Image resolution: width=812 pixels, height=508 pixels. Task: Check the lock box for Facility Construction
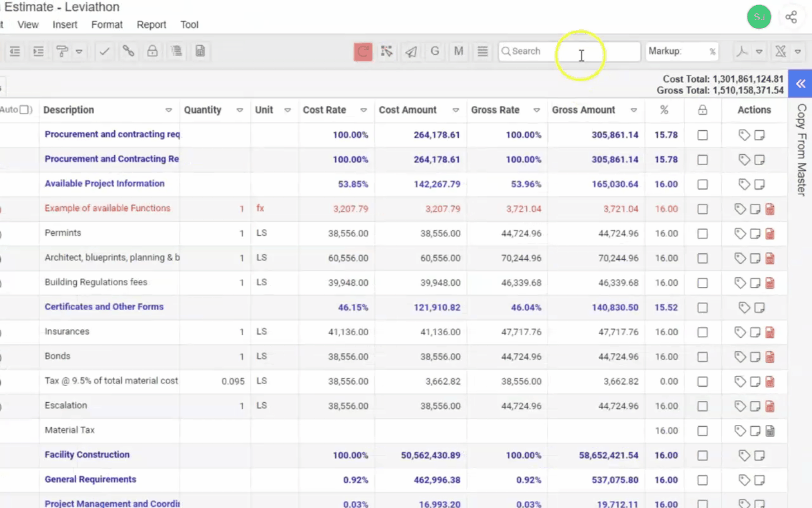pos(703,456)
